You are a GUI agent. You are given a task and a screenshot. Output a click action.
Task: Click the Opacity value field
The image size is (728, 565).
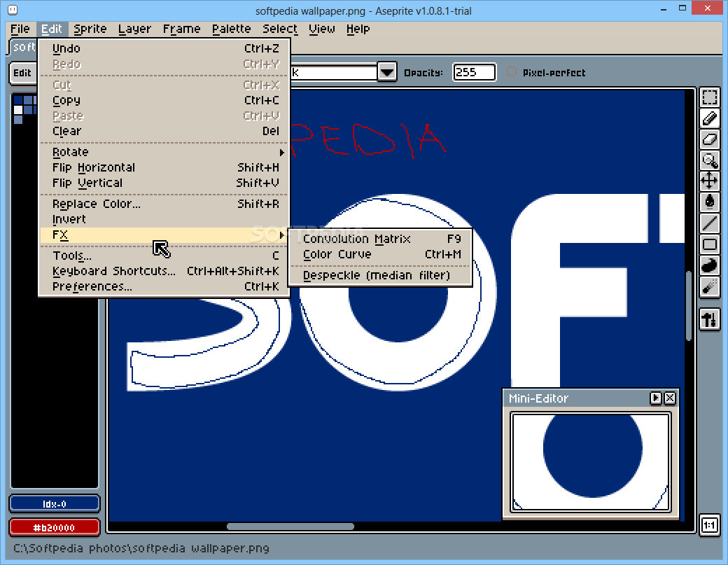point(474,72)
